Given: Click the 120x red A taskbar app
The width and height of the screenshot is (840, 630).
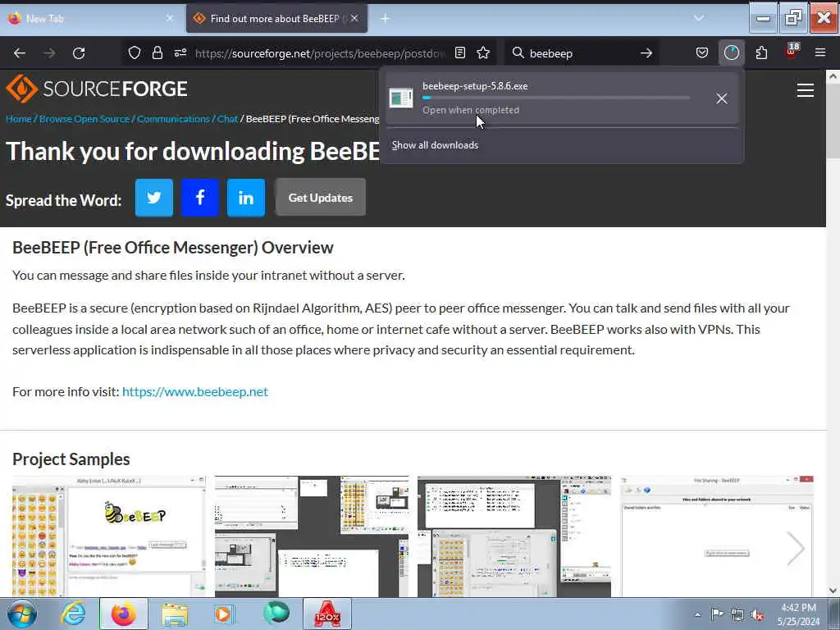Looking at the screenshot, I should click(x=327, y=614).
